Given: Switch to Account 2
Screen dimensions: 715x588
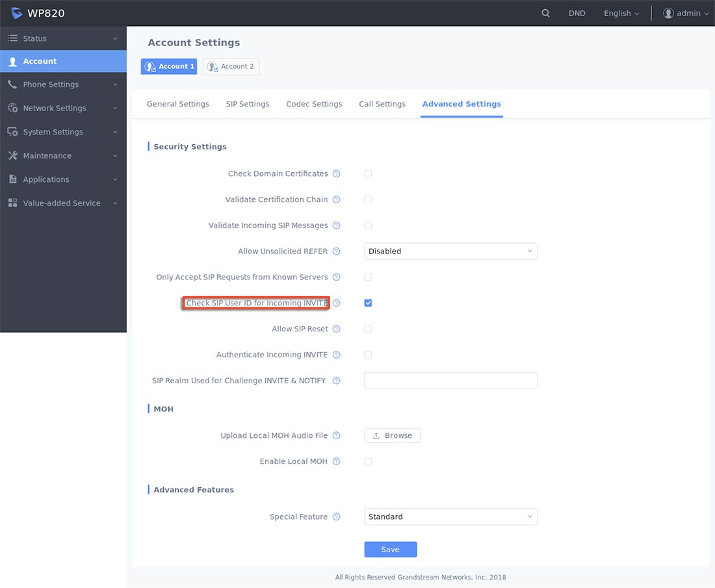Looking at the screenshot, I should [231, 66].
